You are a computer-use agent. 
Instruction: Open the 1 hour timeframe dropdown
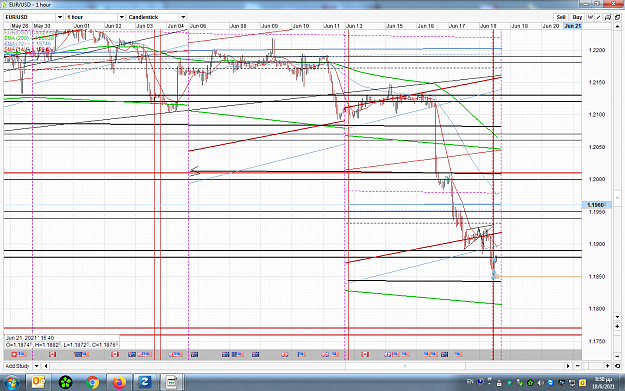(122, 17)
